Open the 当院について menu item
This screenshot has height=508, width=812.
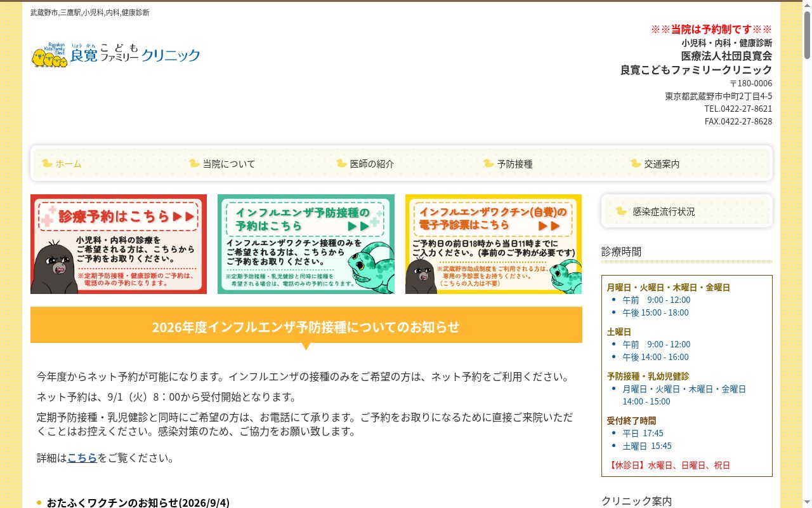[229, 164]
